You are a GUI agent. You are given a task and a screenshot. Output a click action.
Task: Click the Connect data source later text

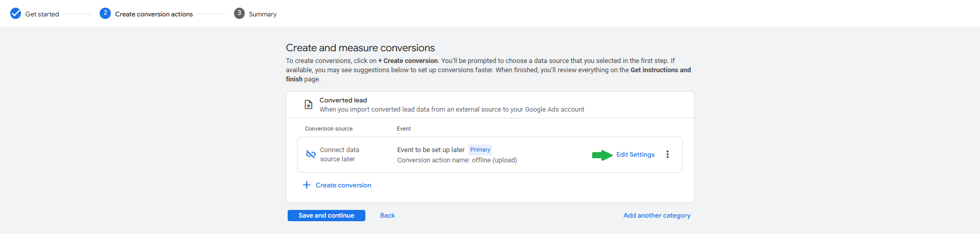coord(339,155)
